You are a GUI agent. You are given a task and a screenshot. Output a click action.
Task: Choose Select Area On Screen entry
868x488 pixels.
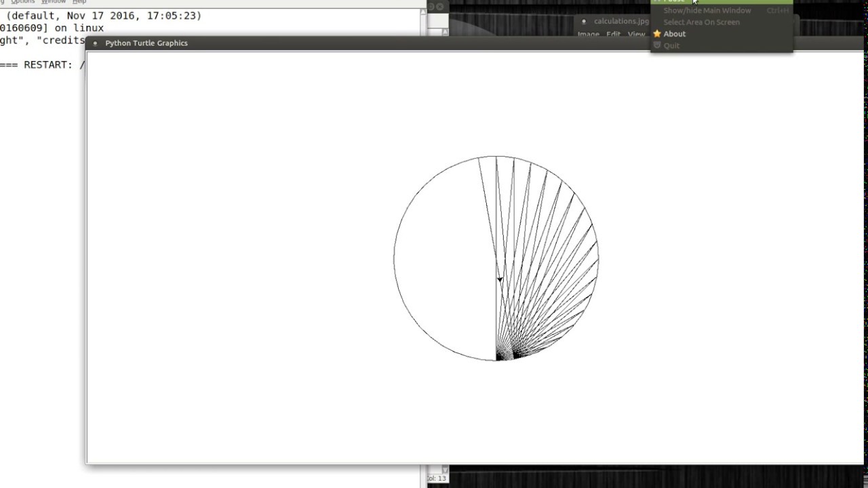pyautogui.click(x=701, y=22)
